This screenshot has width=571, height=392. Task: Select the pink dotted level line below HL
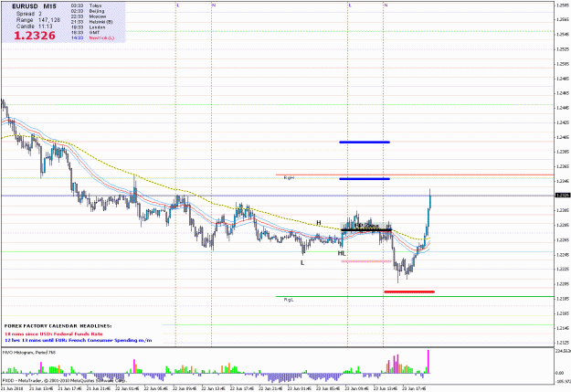[x=366, y=261]
